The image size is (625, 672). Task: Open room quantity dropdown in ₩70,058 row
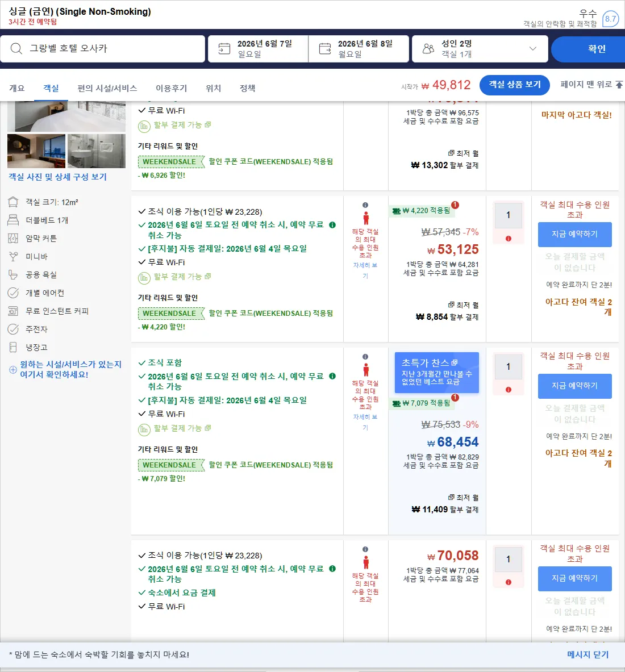click(x=509, y=559)
